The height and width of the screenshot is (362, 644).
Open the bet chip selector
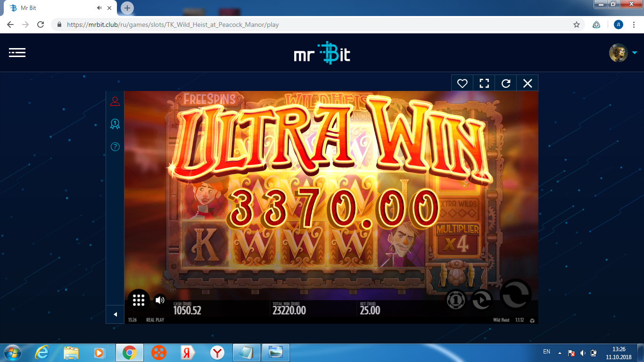[456, 300]
